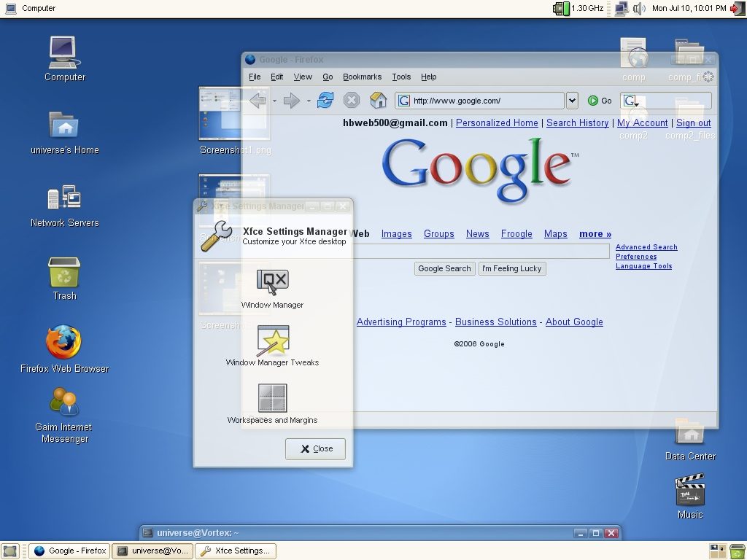Switch to Google - Firefox taskbar button
The width and height of the screenshot is (747, 560).
(69, 551)
